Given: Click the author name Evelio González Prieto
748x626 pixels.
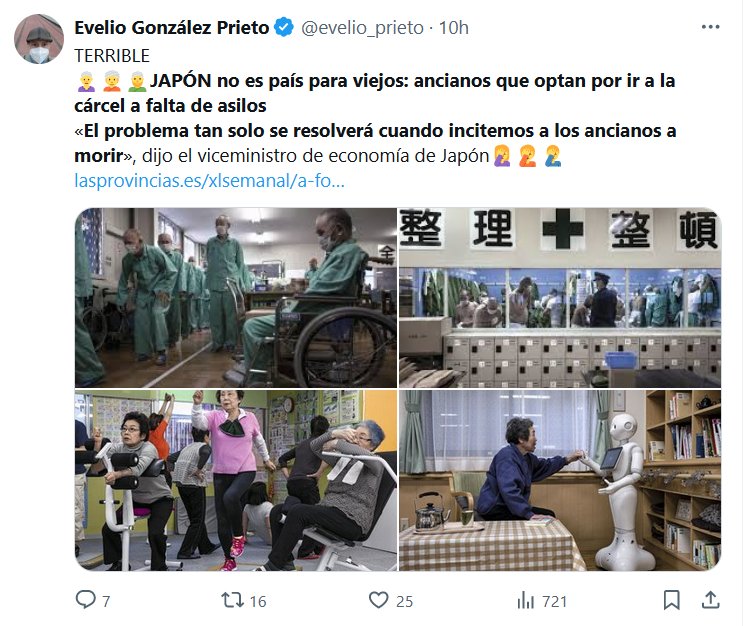Looking at the screenshot, I should [172, 28].
